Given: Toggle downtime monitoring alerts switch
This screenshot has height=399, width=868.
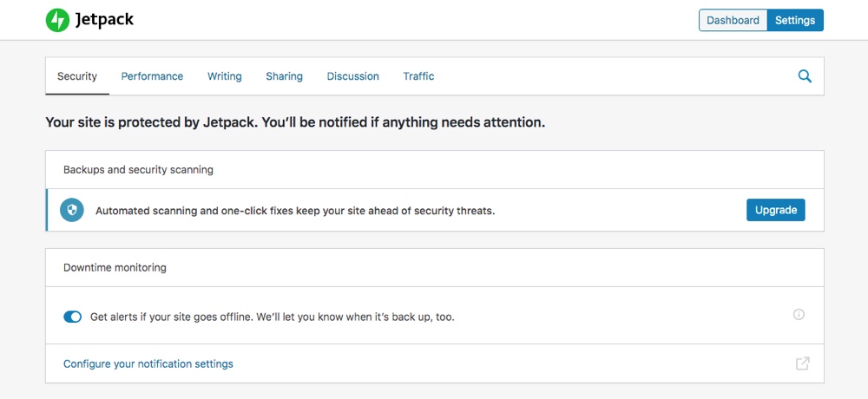Looking at the screenshot, I should (x=73, y=317).
